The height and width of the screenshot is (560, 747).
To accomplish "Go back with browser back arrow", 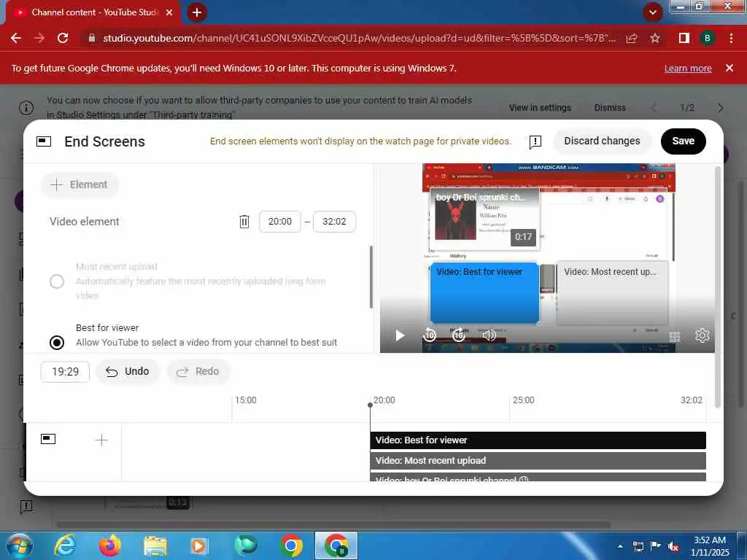I will (x=16, y=38).
